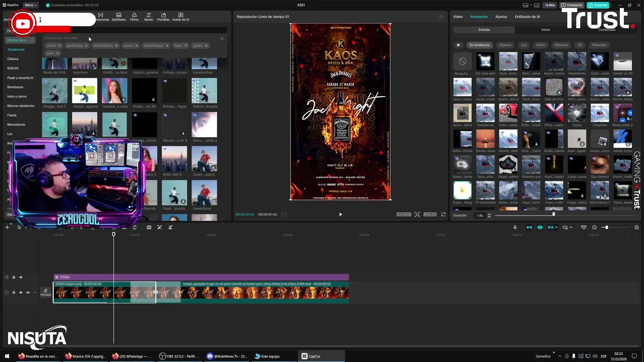Click the magic wand icon in timeline toolbar

click(159, 227)
